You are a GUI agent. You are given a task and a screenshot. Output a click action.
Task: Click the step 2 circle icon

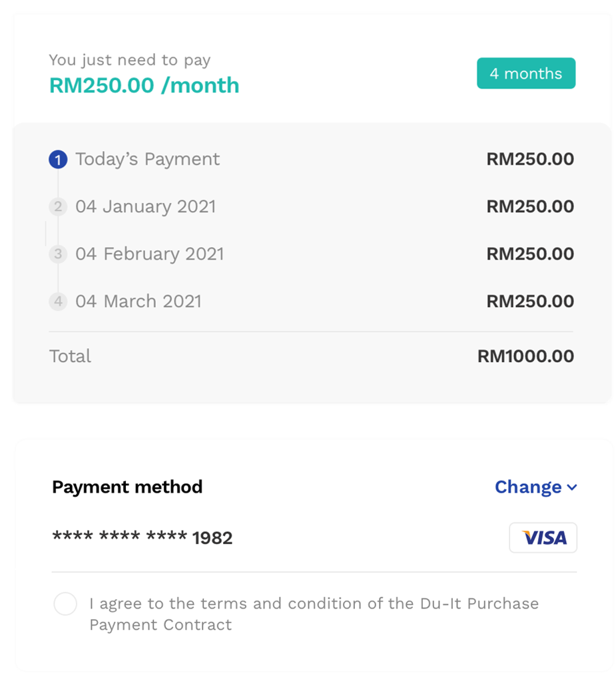point(59,207)
